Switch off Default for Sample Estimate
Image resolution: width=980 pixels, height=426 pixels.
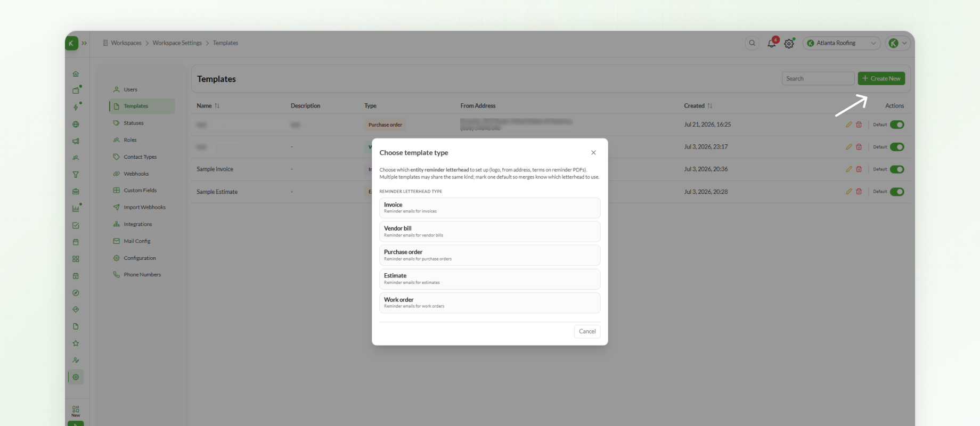coord(897,192)
